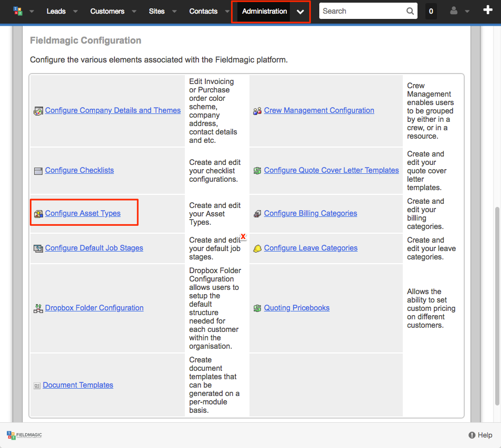
Task: Expand the Customers dropdown arrow
Action: (134, 11)
